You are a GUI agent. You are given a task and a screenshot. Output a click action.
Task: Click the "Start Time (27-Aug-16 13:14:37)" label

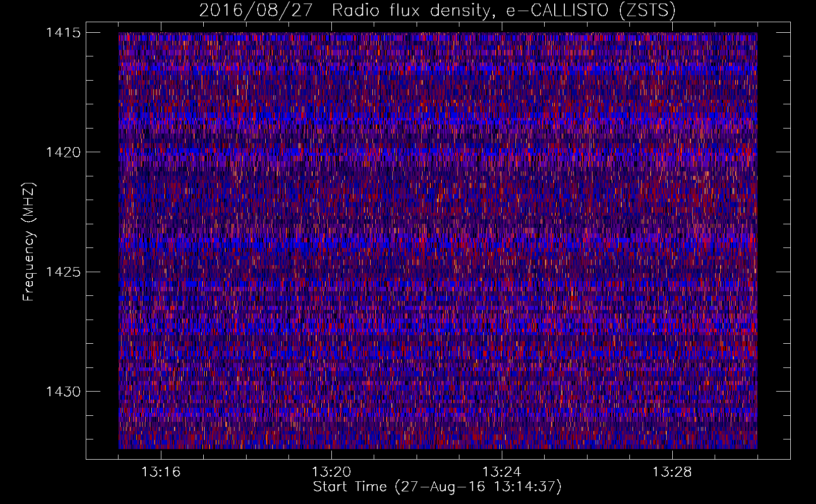437,487
